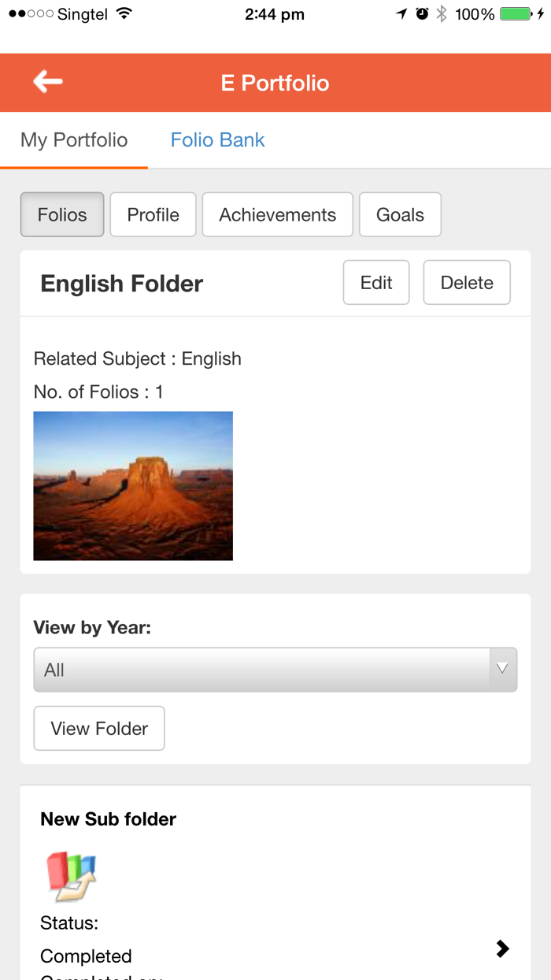The image size is (551, 980).
Task: Open the New Sub folder icon
Action: [72, 876]
